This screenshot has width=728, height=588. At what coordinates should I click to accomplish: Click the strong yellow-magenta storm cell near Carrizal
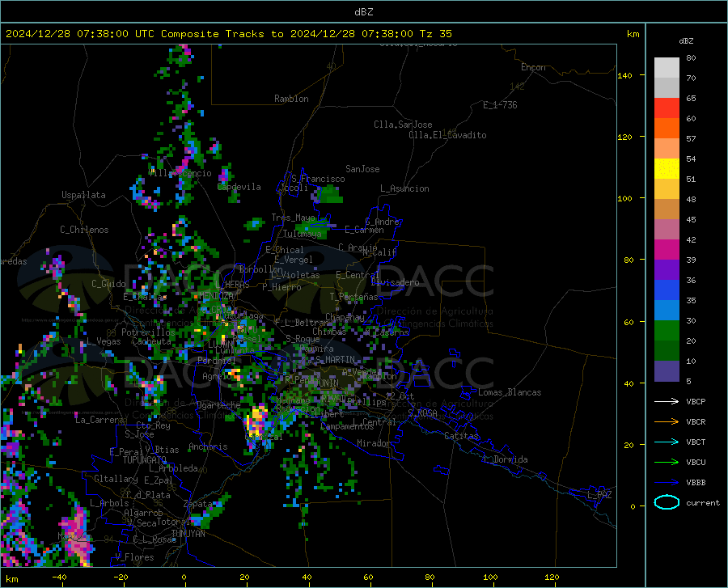pyautogui.click(x=256, y=421)
